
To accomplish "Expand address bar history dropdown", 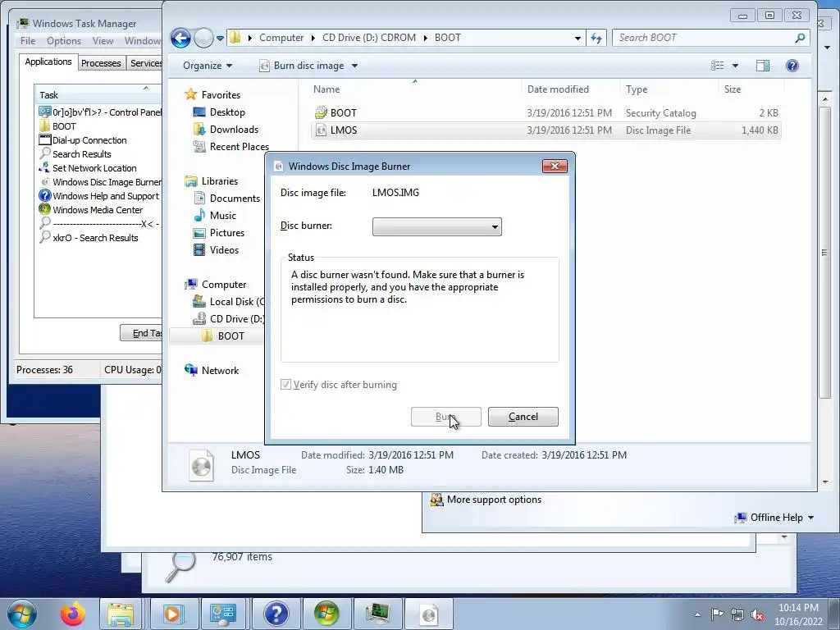I will pos(577,38).
